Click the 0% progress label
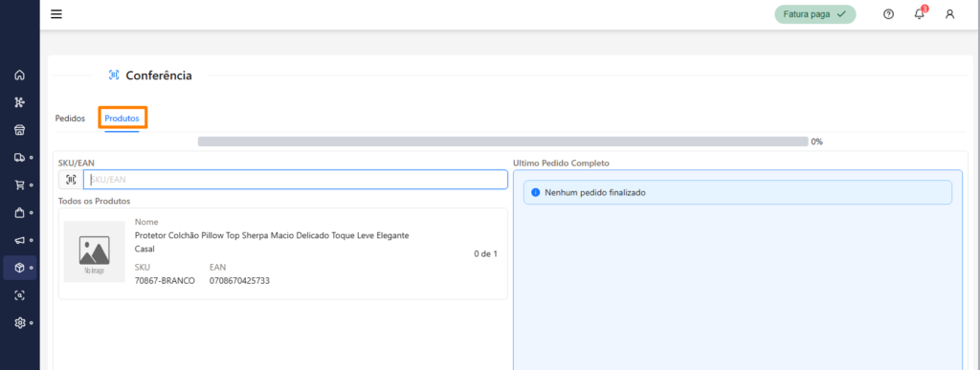980x370 pixels. tap(817, 141)
